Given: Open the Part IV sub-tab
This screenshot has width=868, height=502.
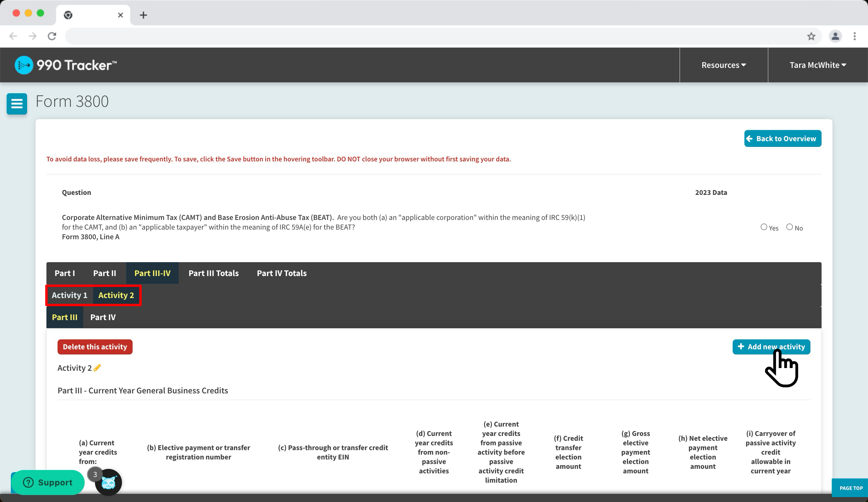Looking at the screenshot, I should 103,317.
